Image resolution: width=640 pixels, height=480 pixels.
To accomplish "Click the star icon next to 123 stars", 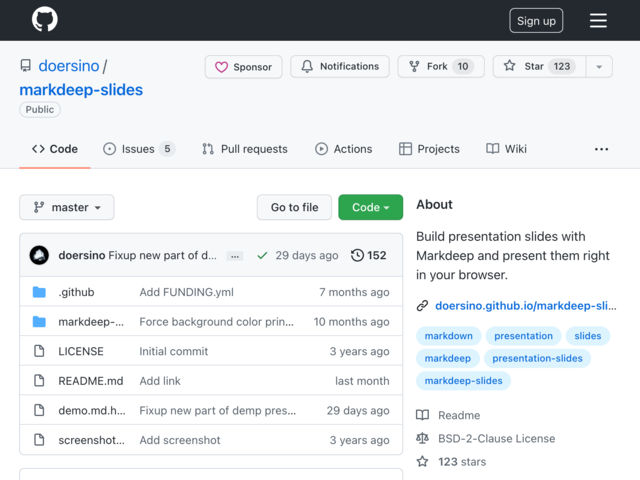I will point(422,462).
